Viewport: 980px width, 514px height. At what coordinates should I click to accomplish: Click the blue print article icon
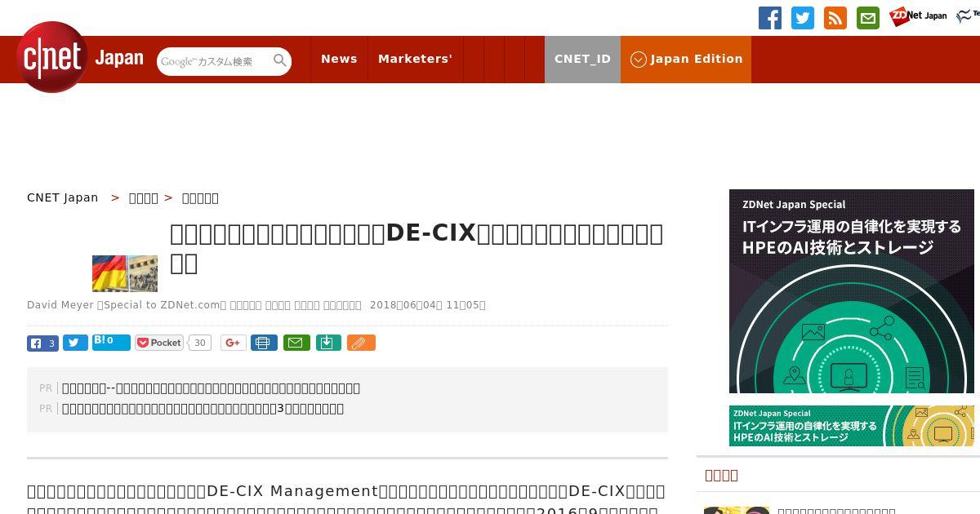click(264, 343)
